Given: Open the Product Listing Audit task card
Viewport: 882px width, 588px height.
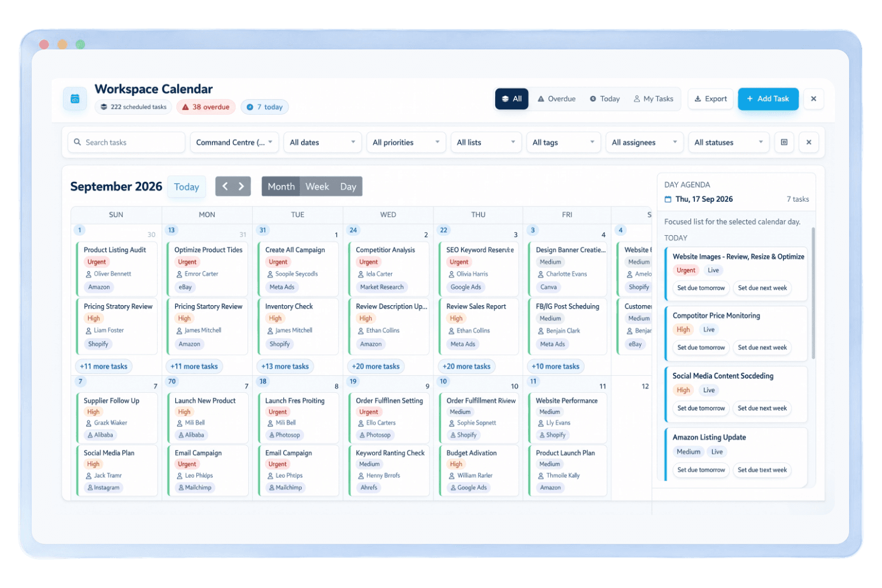Looking at the screenshot, I should [x=117, y=269].
